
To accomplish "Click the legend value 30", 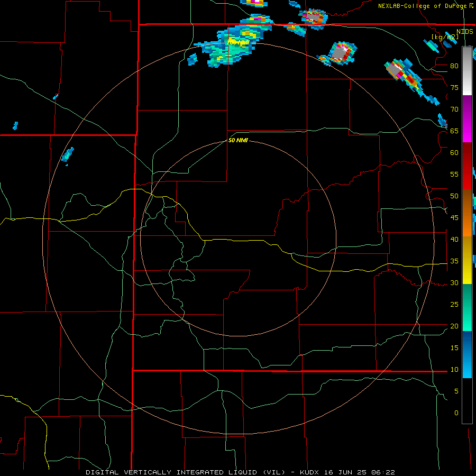I will [454, 283].
